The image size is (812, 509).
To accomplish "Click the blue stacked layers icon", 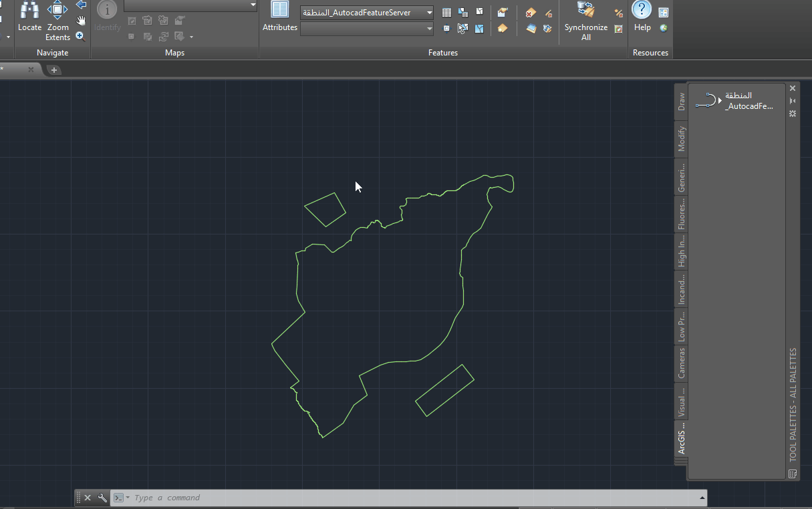I will click(x=531, y=28).
